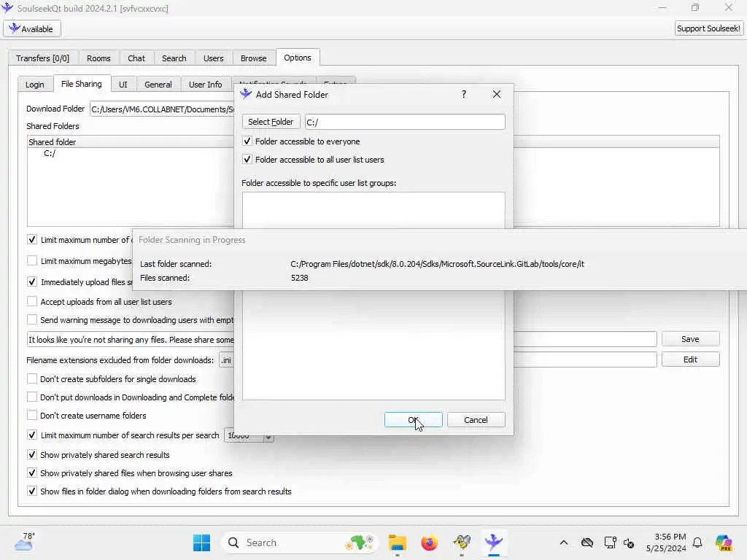Enable Limit maximum megabytes checkbox
Screen dimensions: 747x560
tap(32, 260)
